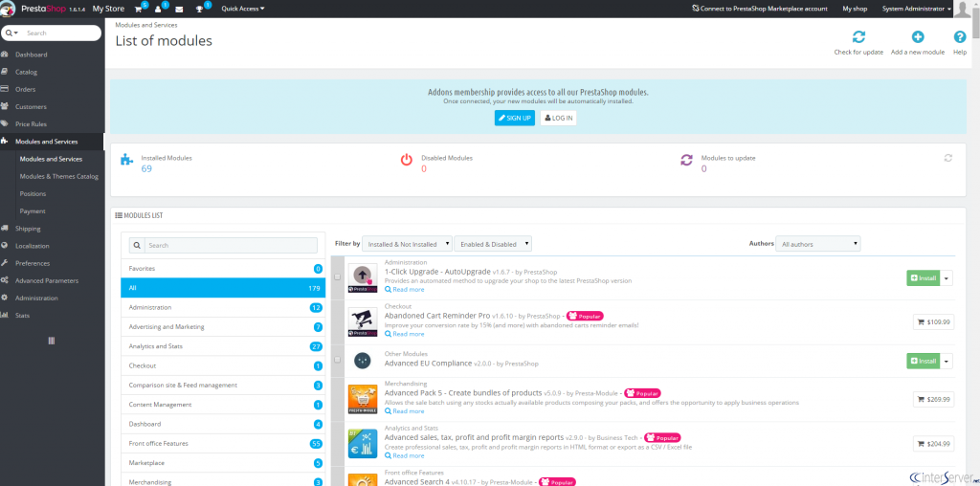Click the LOG IN button
This screenshot has width=980, height=486.
558,118
